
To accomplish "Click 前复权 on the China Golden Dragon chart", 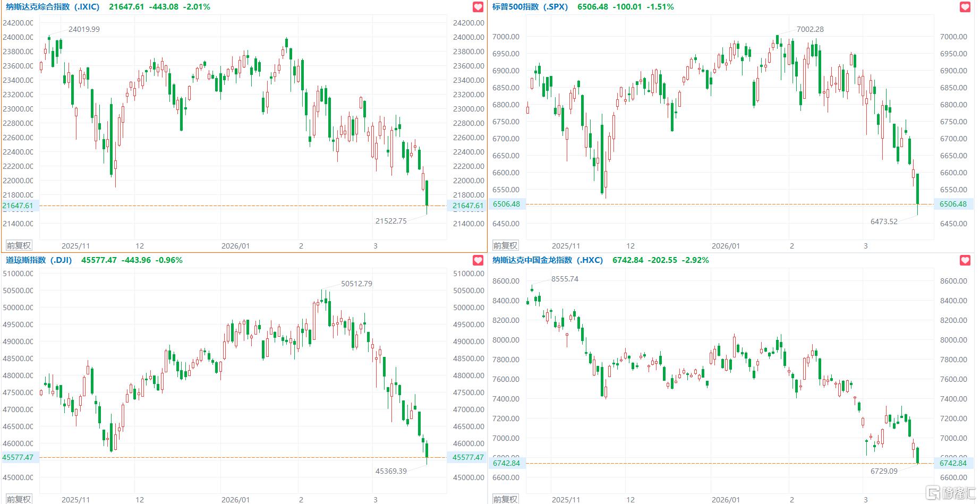I will (x=505, y=499).
